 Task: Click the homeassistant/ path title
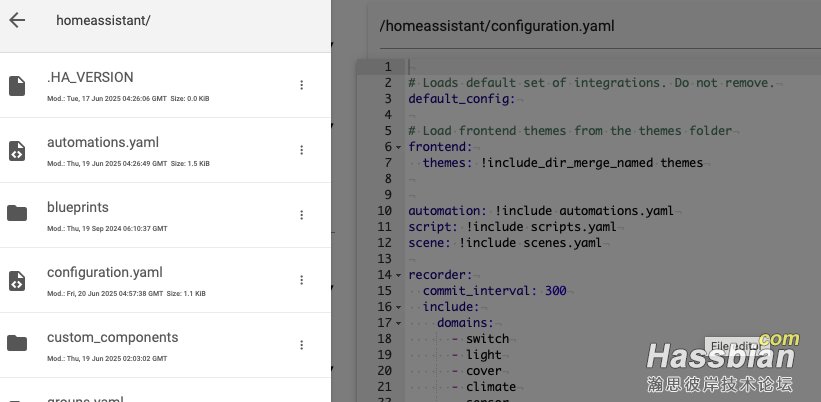coord(103,20)
